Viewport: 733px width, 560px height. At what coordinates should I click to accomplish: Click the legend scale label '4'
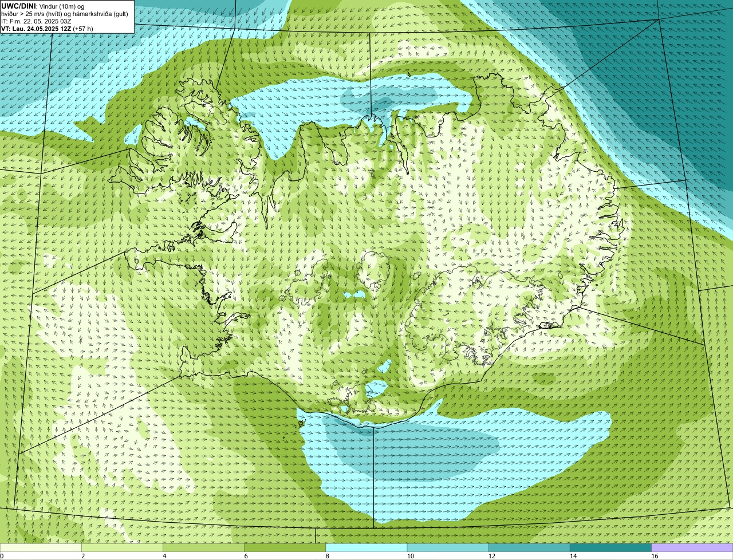click(164, 556)
